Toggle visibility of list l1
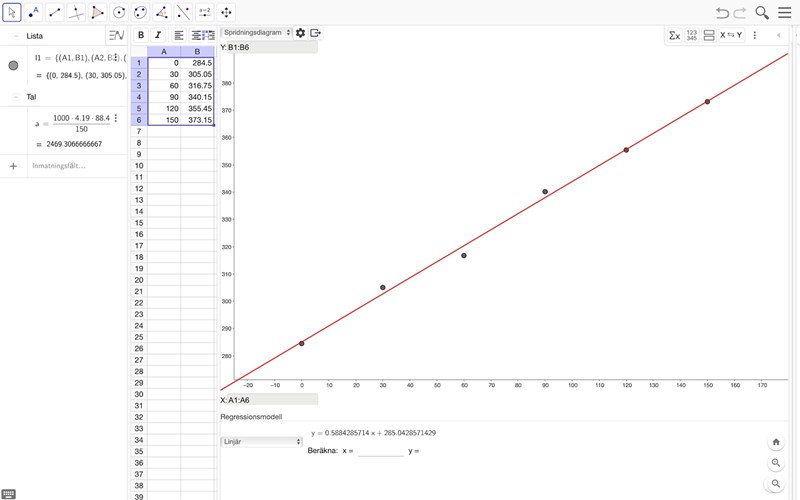800x500 pixels. click(13, 66)
